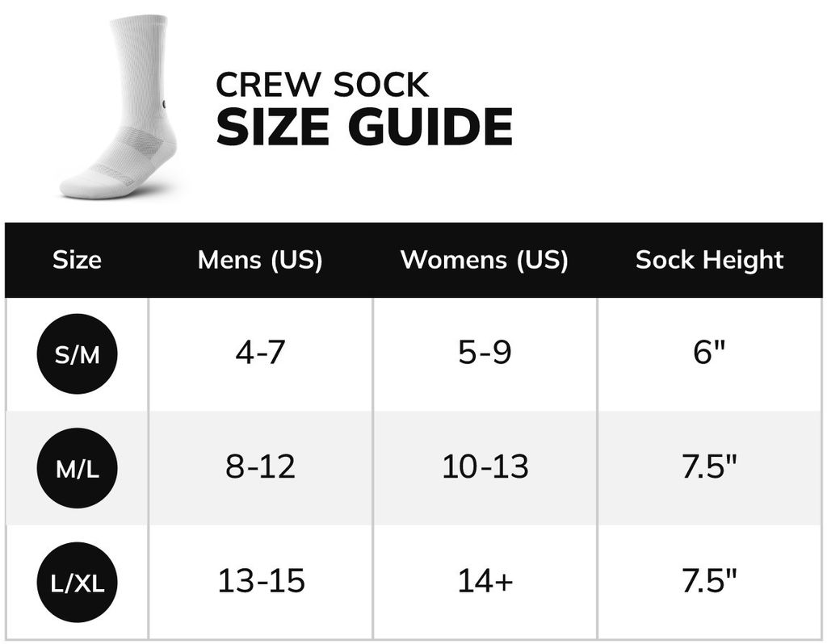Select the S/M size circle badge
This screenshot has width=827, height=644.
77,353
